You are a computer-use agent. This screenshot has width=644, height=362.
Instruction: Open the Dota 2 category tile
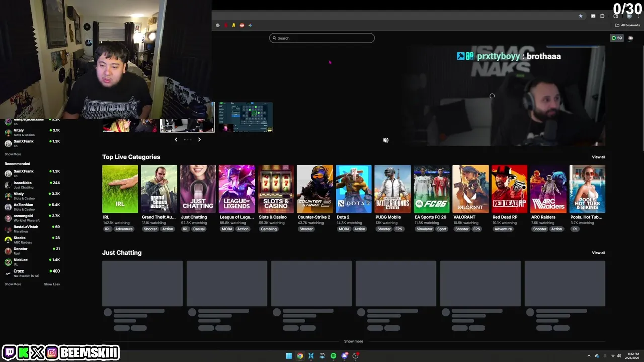click(x=354, y=189)
